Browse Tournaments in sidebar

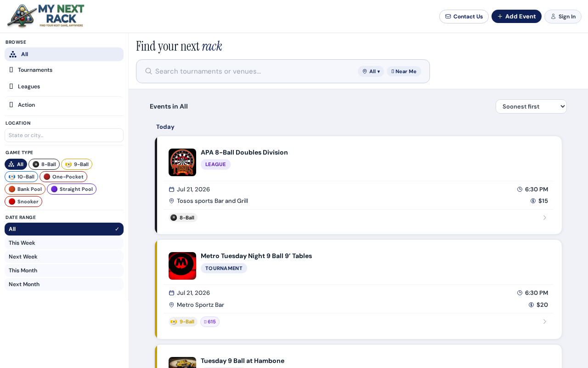click(64, 70)
